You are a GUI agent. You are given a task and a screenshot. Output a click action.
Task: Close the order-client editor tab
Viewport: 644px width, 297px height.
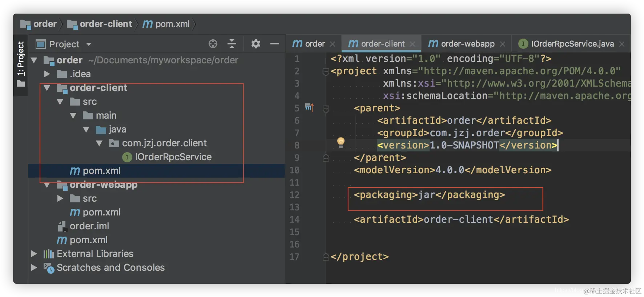tap(412, 44)
